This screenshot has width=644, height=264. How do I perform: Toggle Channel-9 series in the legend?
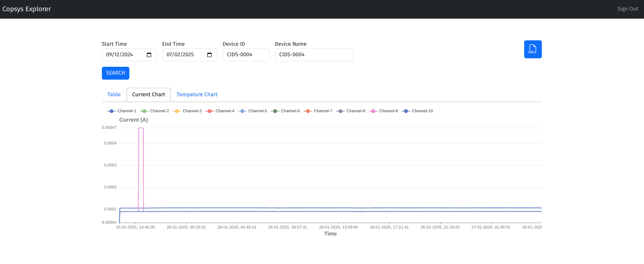coord(384,111)
